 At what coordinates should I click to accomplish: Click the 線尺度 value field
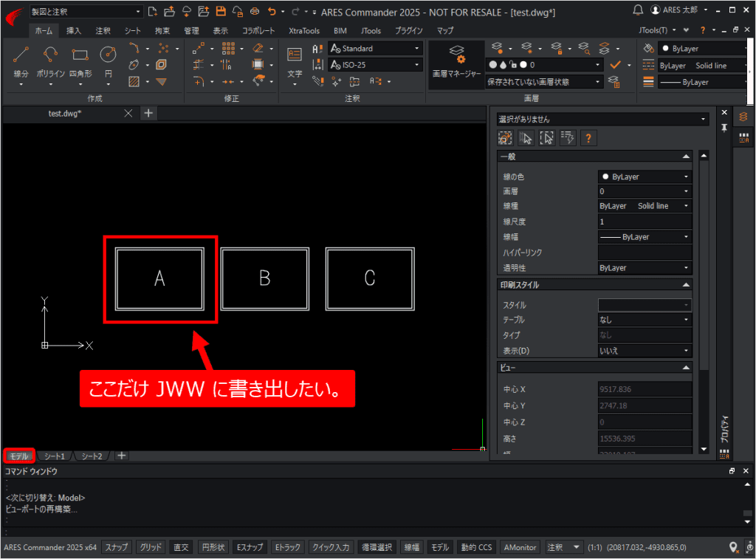click(645, 222)
